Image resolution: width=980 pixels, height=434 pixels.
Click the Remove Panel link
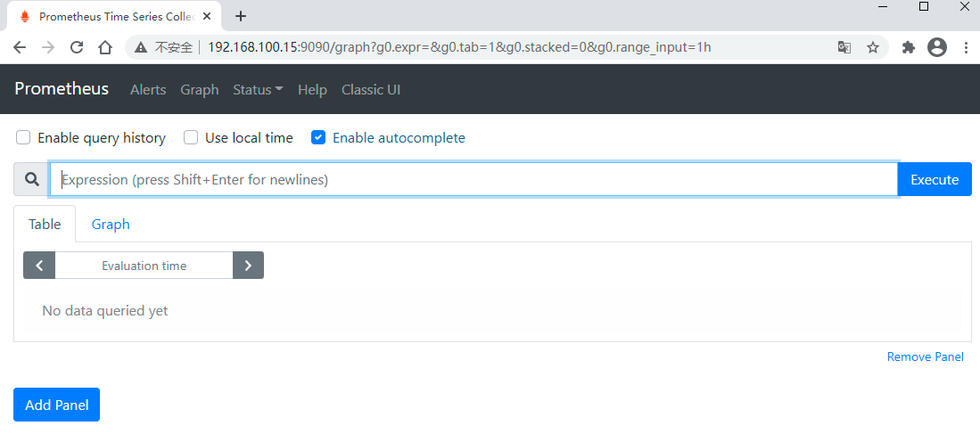tap(925, 356)
